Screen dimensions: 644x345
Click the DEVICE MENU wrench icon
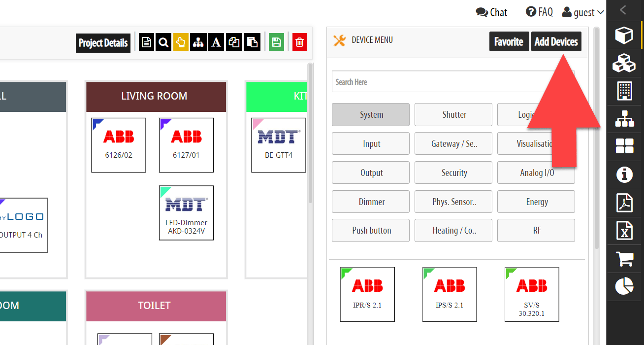tap(339, 40)
